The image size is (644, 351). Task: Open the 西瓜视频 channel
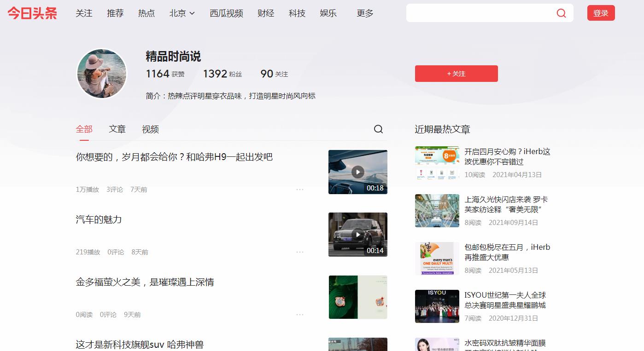tap(226, 13)
